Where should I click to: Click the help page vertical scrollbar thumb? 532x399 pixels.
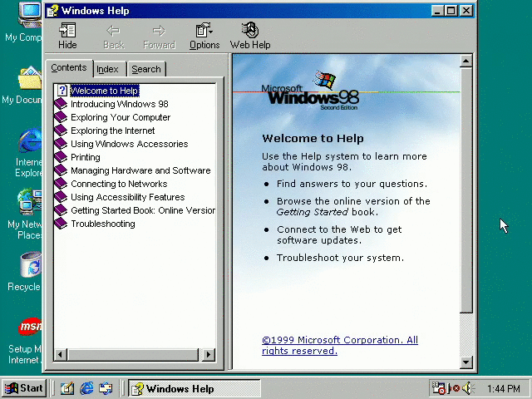(x=466, y=190)
